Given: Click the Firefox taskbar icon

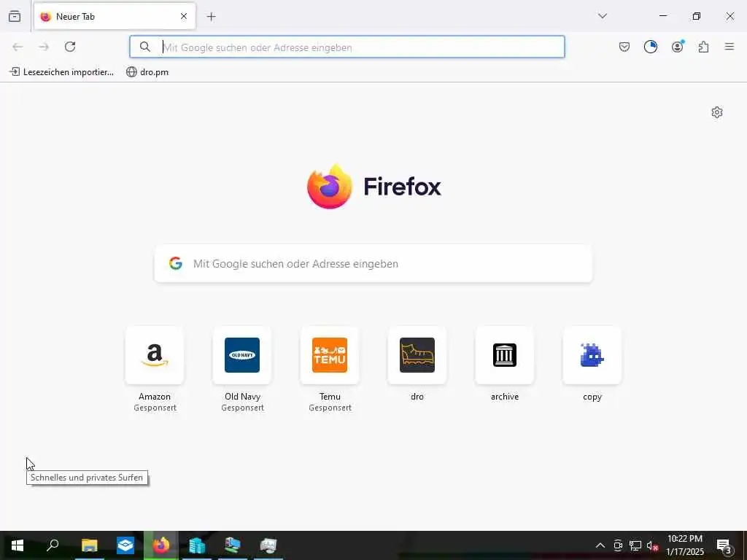Looking at the screenshot, I should 161,545.
